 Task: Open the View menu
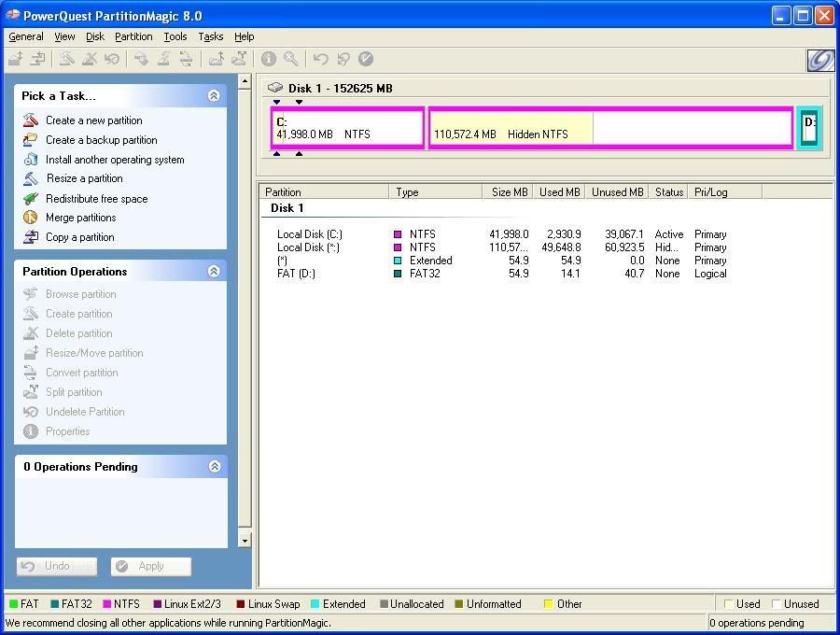pos(64,36)
